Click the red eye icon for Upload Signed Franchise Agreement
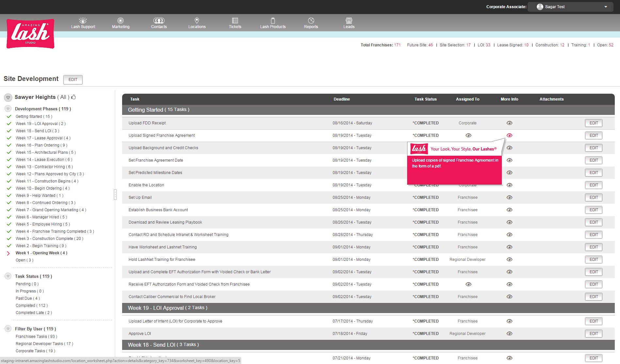 [x=509, y=135]
